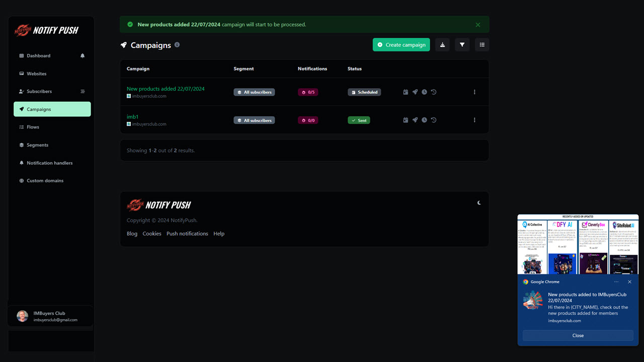The width and height of the screenshot is (644, 362).
Task: Click All subscribers badge for imb1 campaign
Action: click(x=254, y=120)
